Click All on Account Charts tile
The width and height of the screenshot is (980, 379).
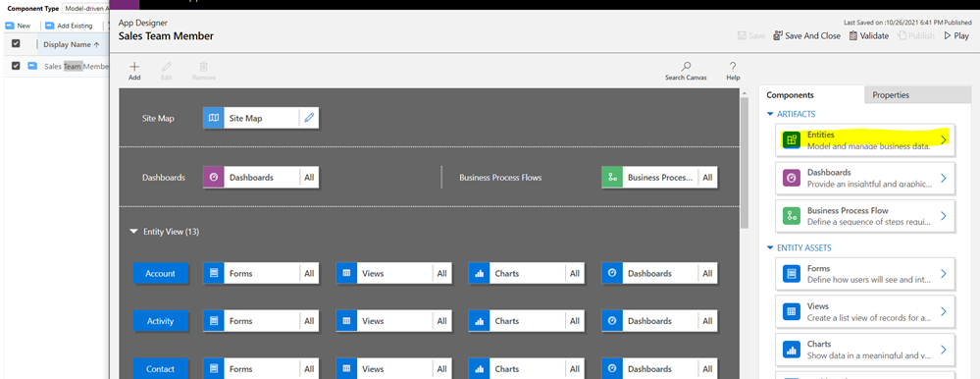575,273
